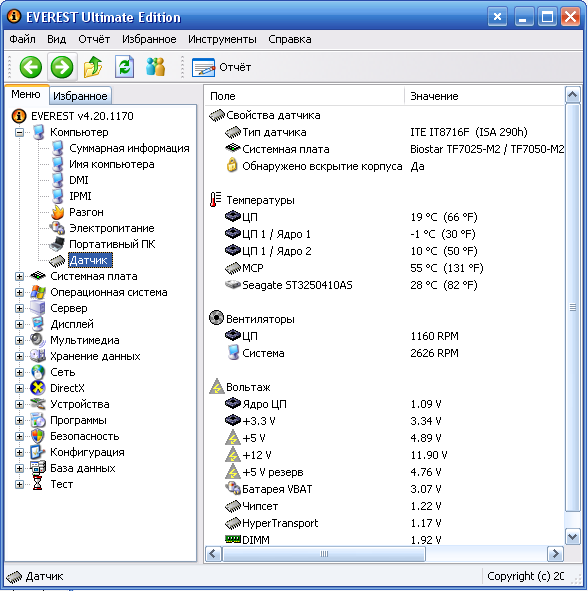Select the EVEREST v4.20.1170 root node

click(x=82, y=116)
